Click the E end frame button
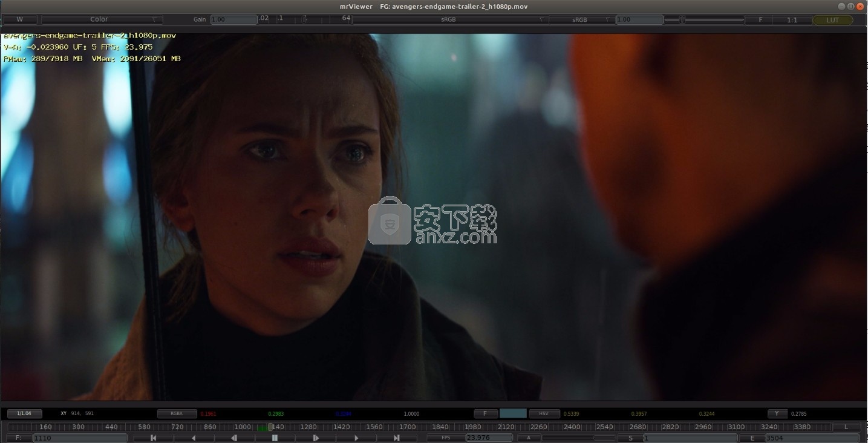The height and width of the screenshot is (443, 868). coord(752,438)
